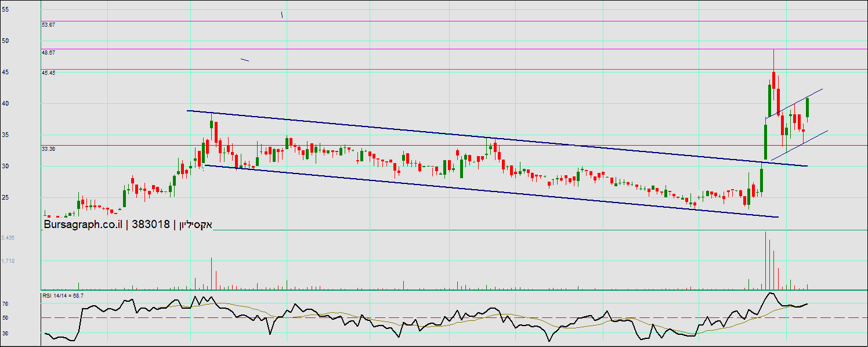Select the lower blue descending channel line
The image size is (868, 347).
pyautogui.click(x=490, y=191)
